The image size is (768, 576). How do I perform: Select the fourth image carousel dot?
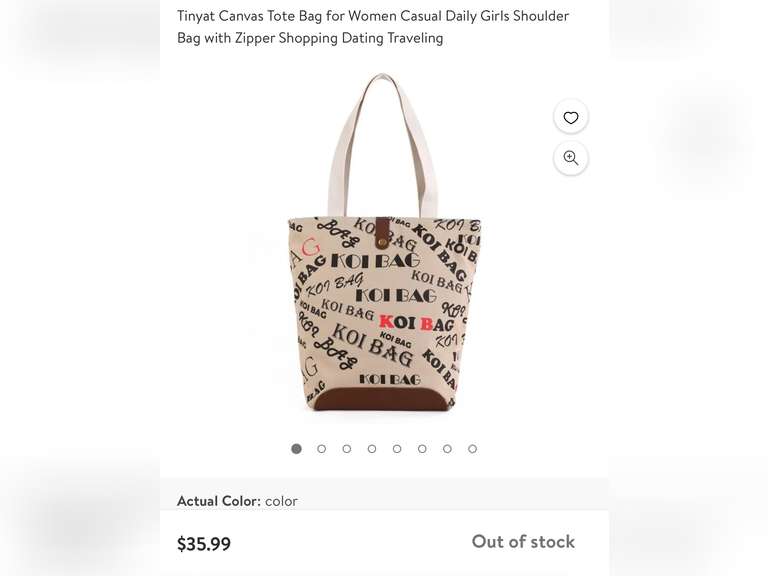(x=372, y=449)
